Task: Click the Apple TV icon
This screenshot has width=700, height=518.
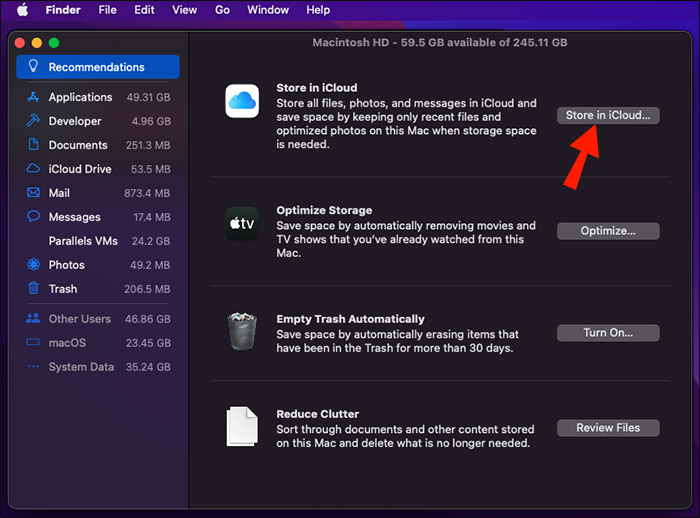Action: click(x=243, y=222)
